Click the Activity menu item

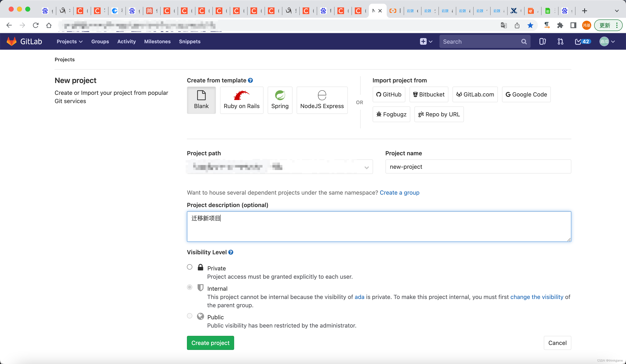click(126, 42)
